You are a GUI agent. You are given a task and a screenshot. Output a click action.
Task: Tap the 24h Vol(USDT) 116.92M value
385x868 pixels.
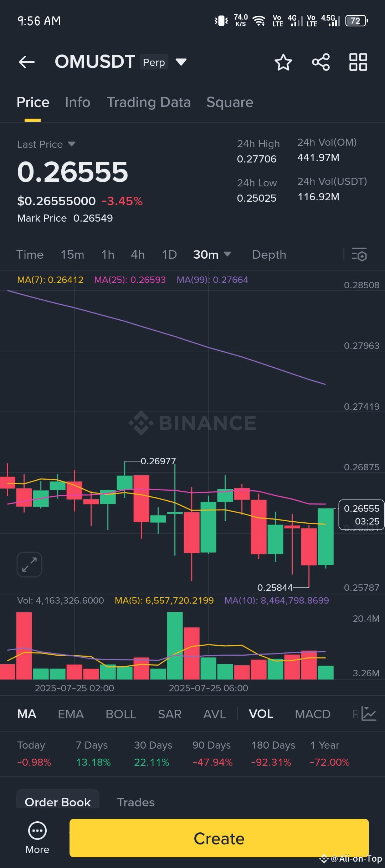318,197
